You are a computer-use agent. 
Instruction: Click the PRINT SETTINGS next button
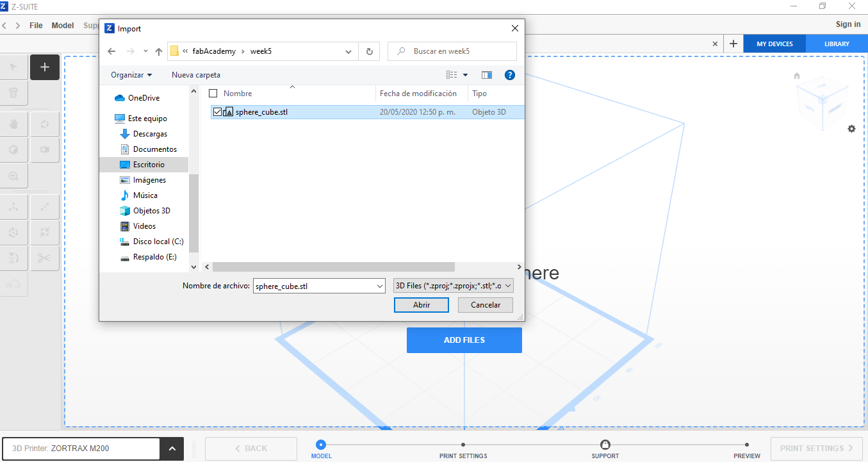point(817,449)
